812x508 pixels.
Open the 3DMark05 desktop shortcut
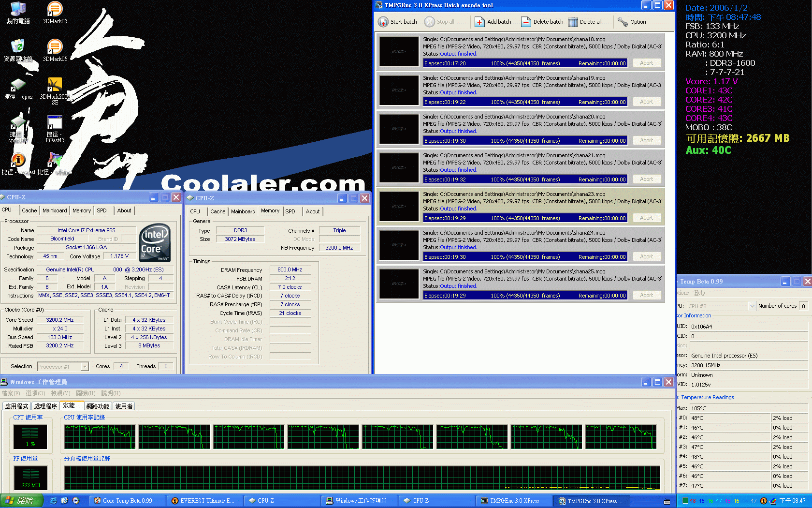click(x=55, y=50)
